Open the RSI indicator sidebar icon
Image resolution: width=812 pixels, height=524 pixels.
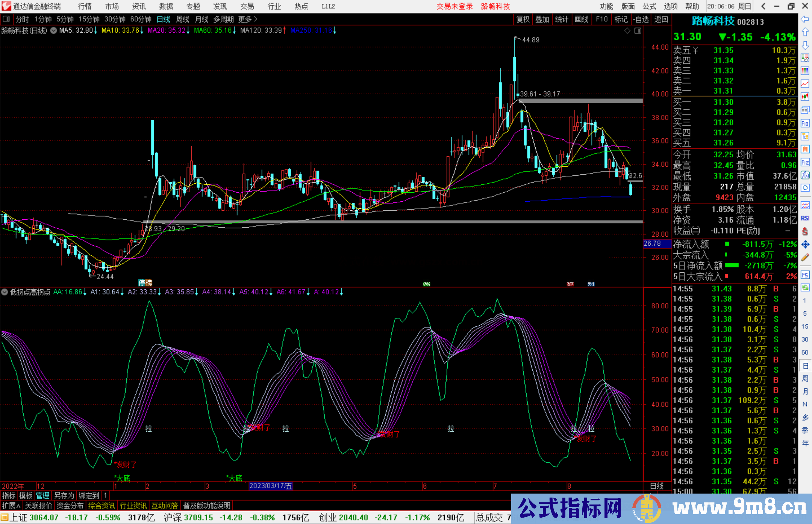coord(805,218)
